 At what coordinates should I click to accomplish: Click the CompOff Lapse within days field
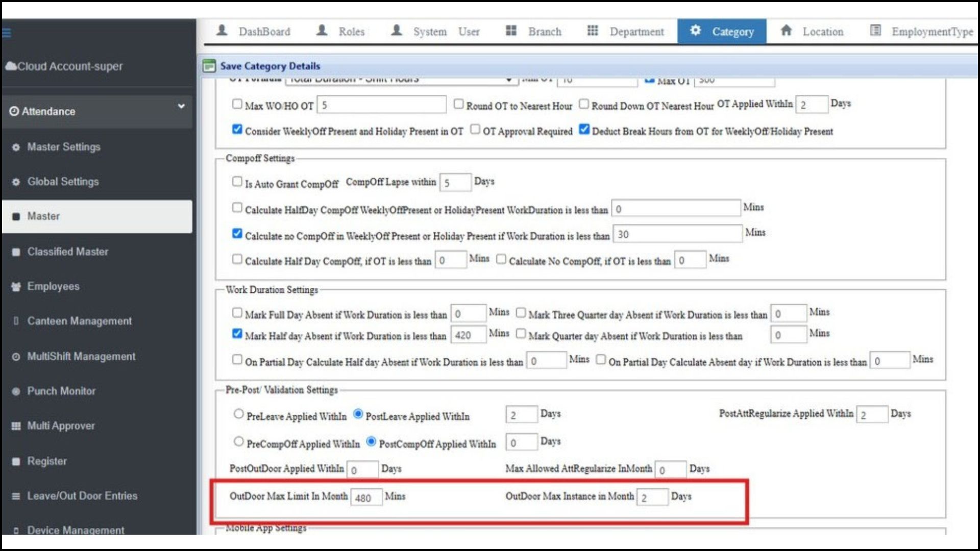click(455, 183)
